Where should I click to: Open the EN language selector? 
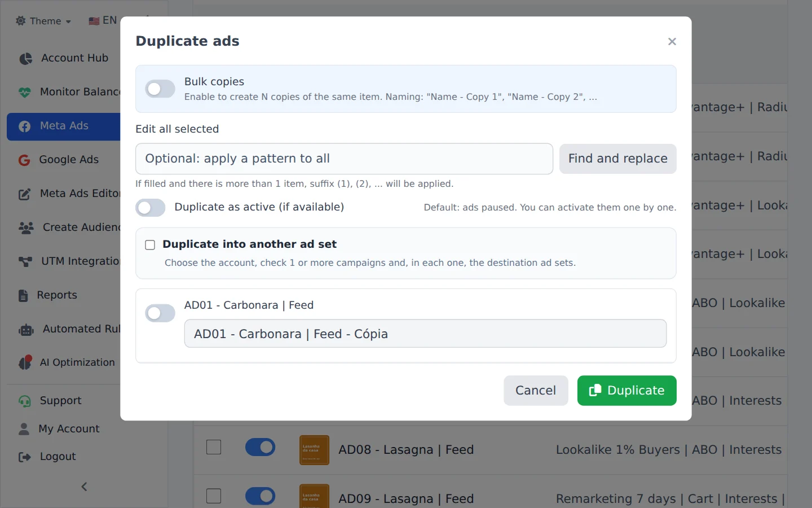tap(103, 20)
